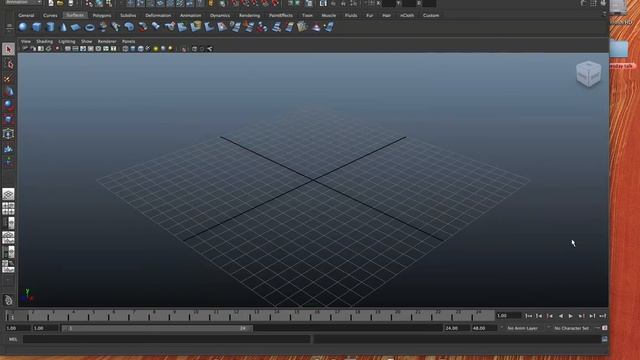Click the animation end field 48.00
The height and width of the screenshot is (360, 640).
tap(484, 328)
